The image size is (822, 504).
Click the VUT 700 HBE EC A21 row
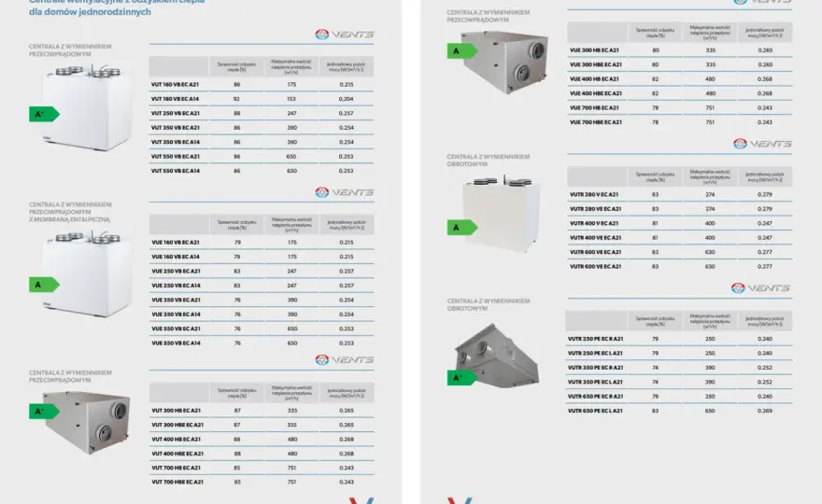tap(262, 482)
